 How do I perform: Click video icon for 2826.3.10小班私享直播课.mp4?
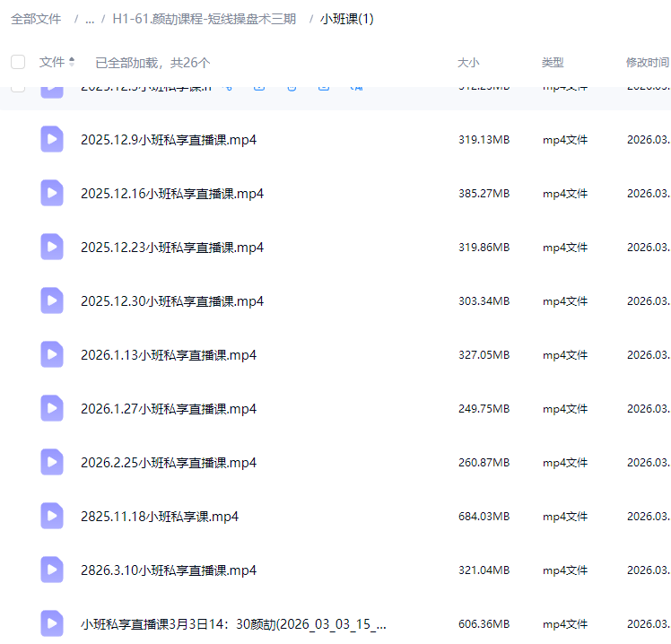click(52, 570)
